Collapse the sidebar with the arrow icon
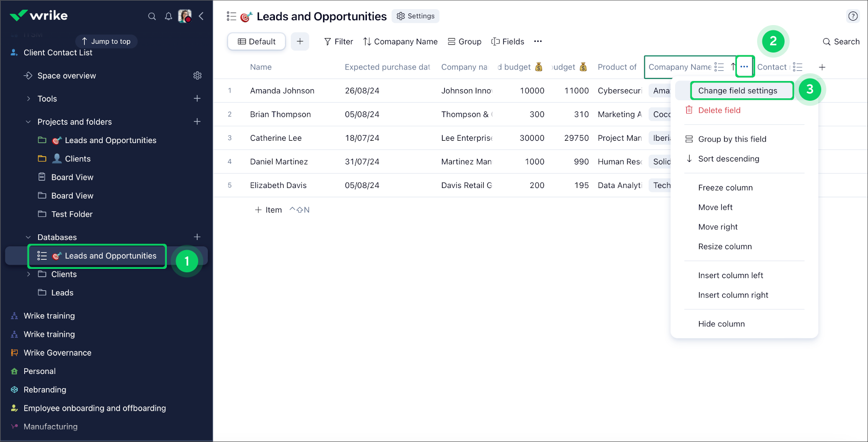Screen dimensions: 868x442 [201, 16]
